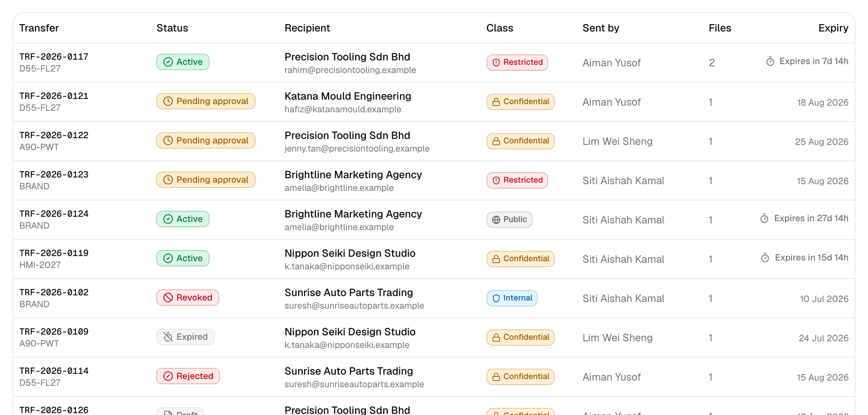The width and height of the screenshot is (868, 415).
Task: Click the lock icon in TRF-2026-0109 Confidential badge
Action: pyautogui.click(x=496, y=338)
